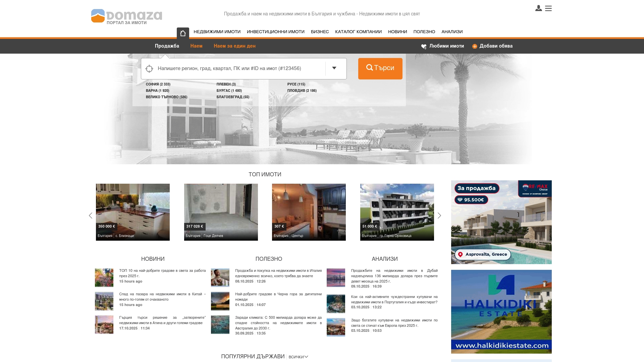Viewport: 644px width, 362px height.
Task: Open КАТАЛОГ КОМПАНИИ menu item
Action: (x=358, y=32)
